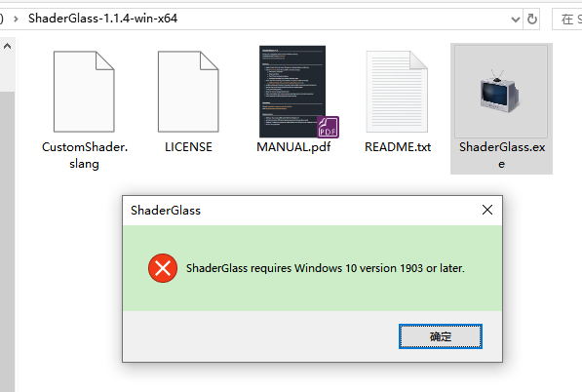Expand the address bar history dropdown
Viewport: 582px width, 392px height.
pos(515,19)
